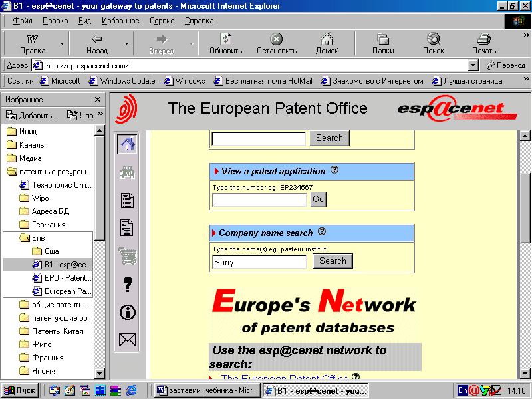Click help icon next to Company name search
Image resolution: width=532 pixels, height=399 pixels.
[322, 231]
